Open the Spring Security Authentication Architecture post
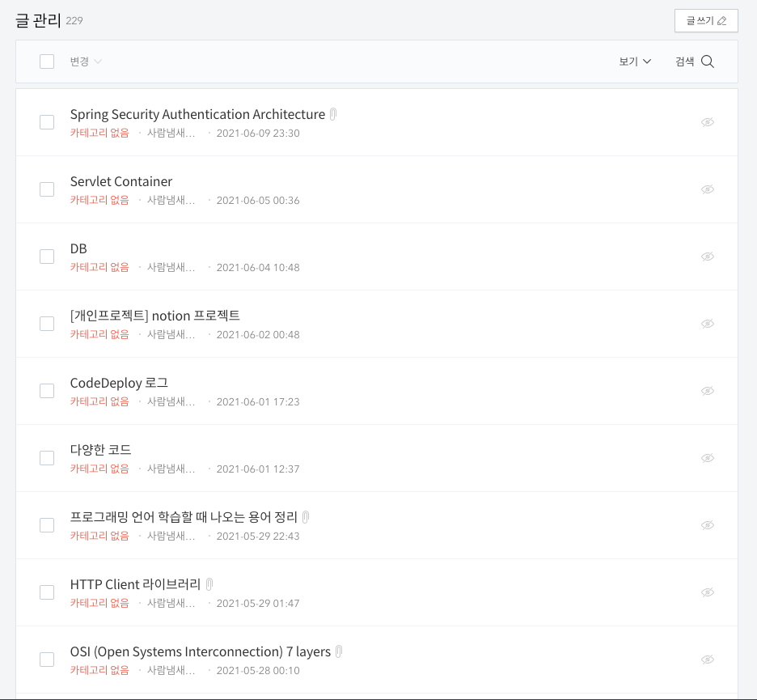Viewport: 757px width, 700px height. (x=197, y=114)
